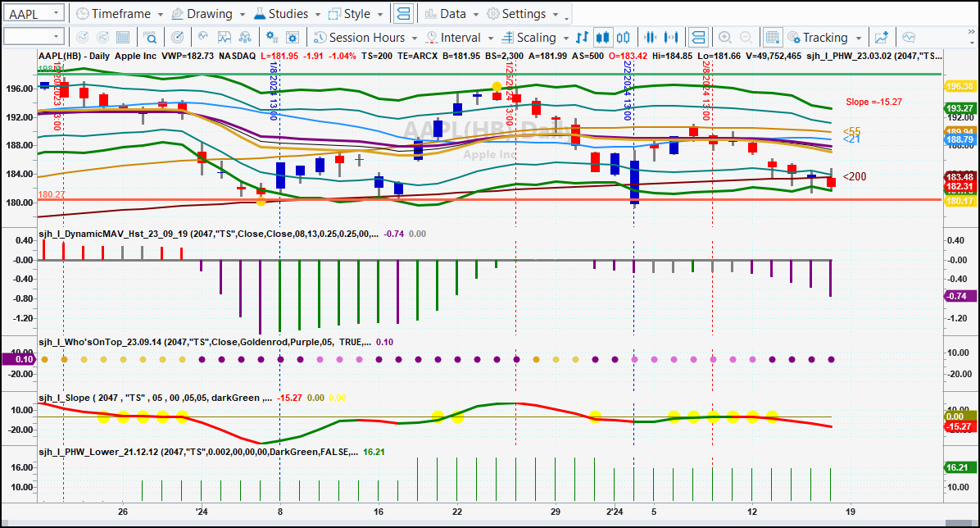Screen dimensions: 980x528
Task: Open the Drawing menu
Action: [208, 14]
